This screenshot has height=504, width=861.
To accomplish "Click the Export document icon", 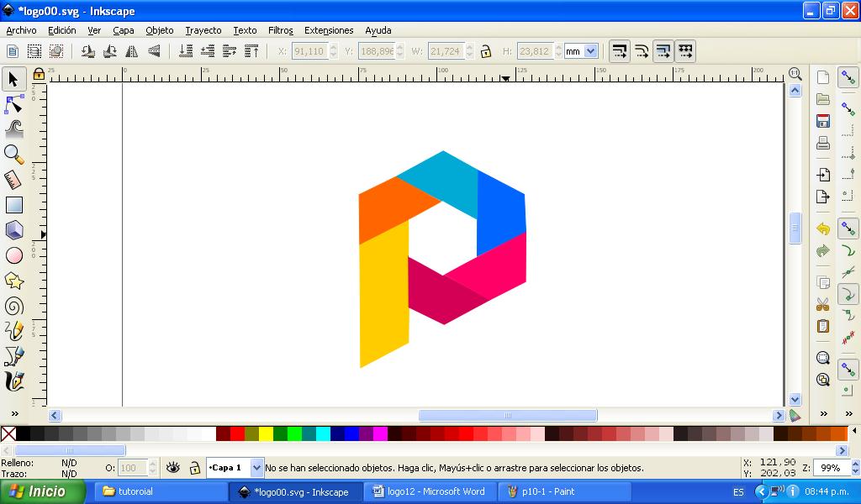I will coord(822,197).
